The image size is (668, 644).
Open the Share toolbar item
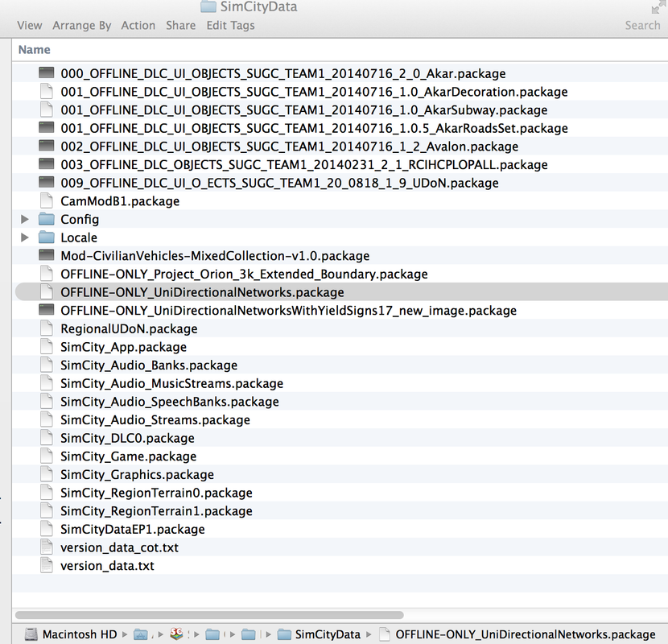point(180,26)
